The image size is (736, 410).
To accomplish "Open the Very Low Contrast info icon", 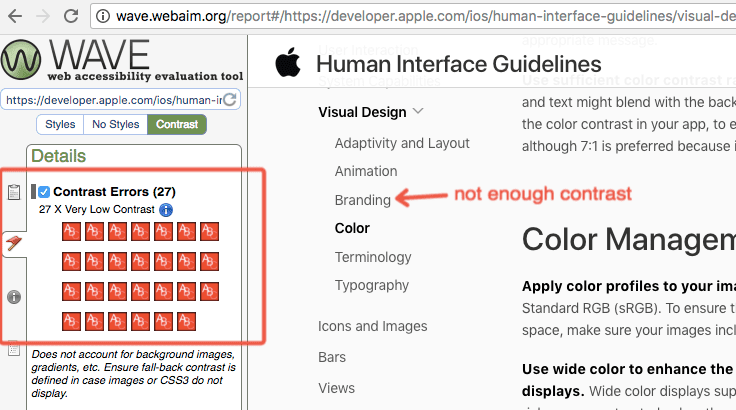I will point(166,210).
